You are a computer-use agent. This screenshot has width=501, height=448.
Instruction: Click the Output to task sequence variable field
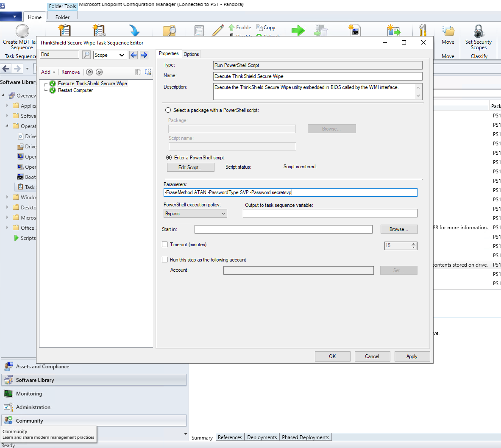(x=330, y=213)
